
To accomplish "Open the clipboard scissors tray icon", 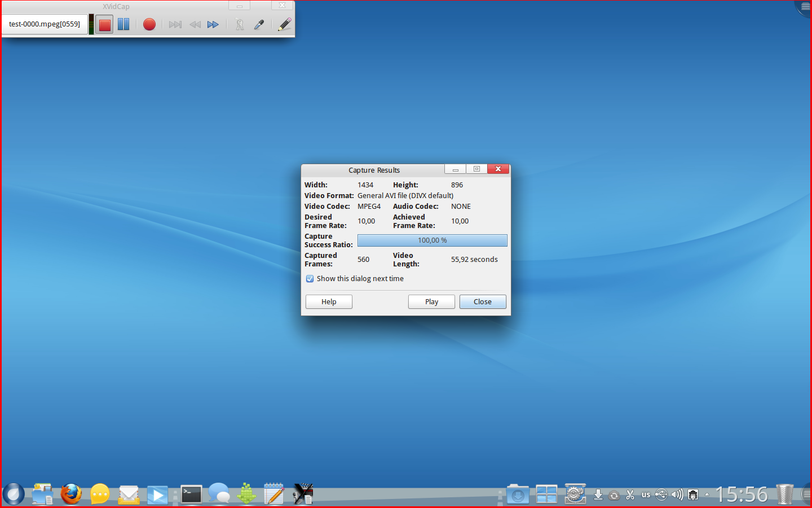I will (x=630, y=495).
